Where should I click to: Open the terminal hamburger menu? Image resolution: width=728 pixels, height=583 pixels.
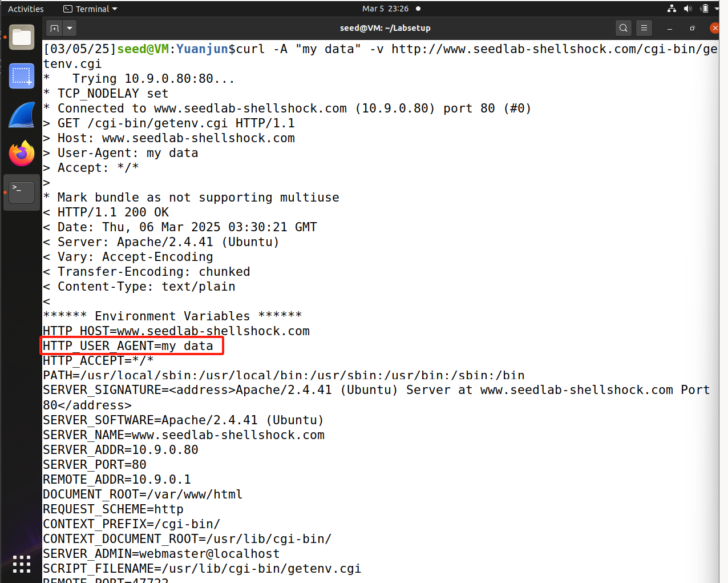click(x=644, y=27)
